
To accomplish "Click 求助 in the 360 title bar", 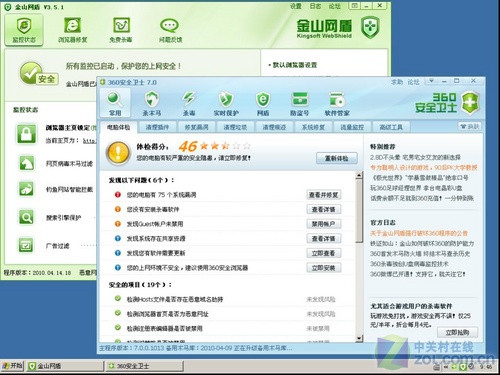I will pos(397,82).
